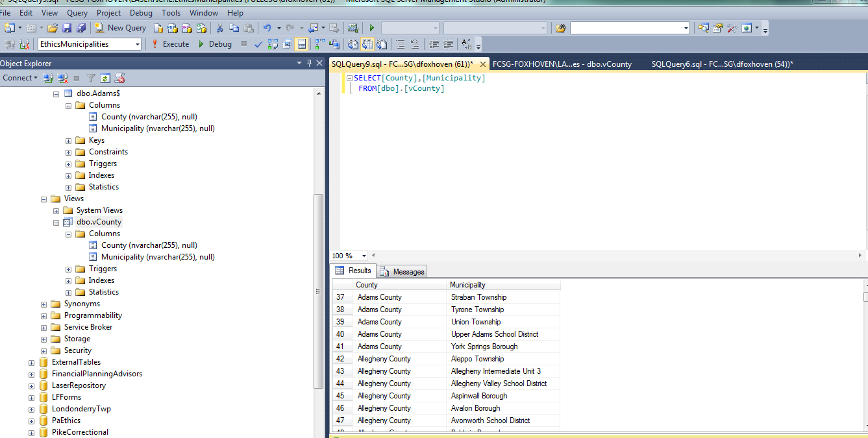This screenshot has width=868, height=438.
Task: Click the Filter icon in Object Explorer
Action: pos(91,78)
